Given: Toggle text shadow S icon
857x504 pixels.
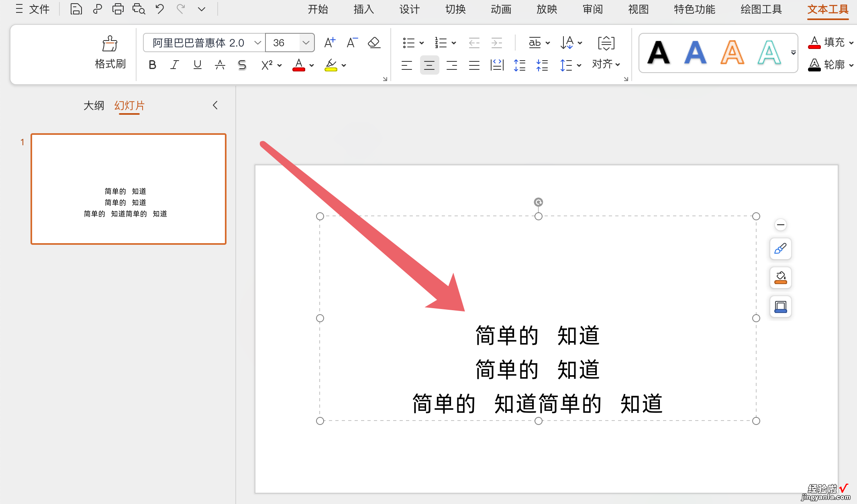Looking at the screenshot, I should pos(242,65).
